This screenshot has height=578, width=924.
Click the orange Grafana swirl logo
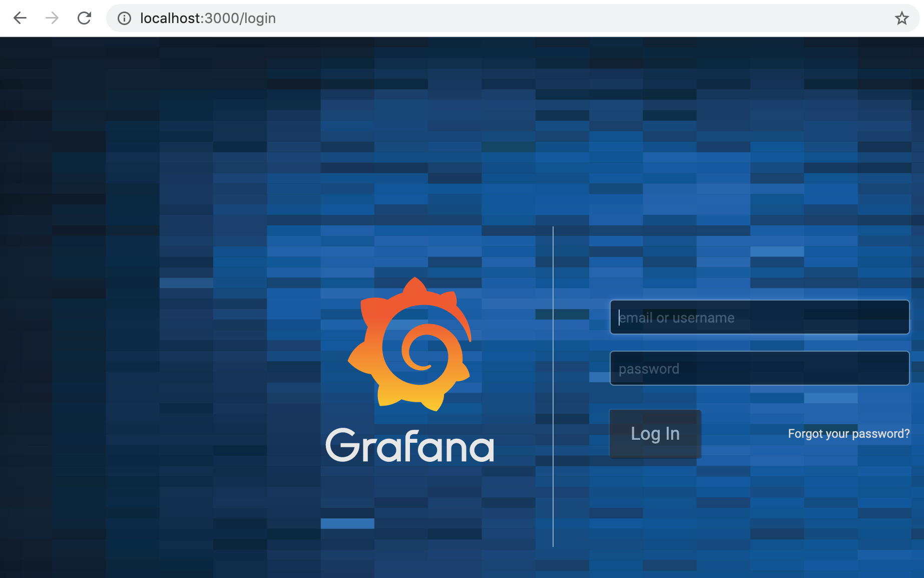click(x=410, y=345)
